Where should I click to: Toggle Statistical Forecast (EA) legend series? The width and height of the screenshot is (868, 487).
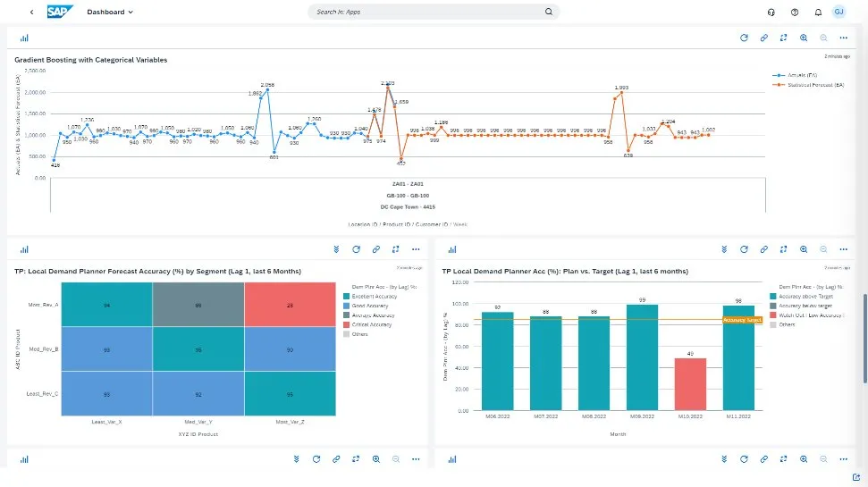pos(808,85)
